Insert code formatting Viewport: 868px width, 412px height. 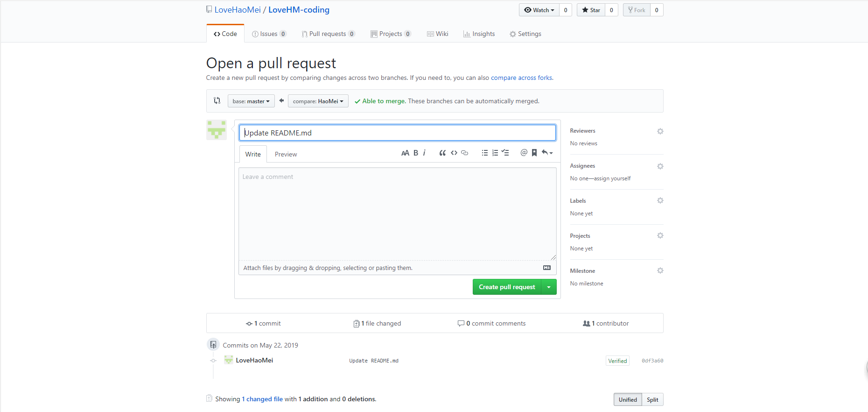point(454,153)
